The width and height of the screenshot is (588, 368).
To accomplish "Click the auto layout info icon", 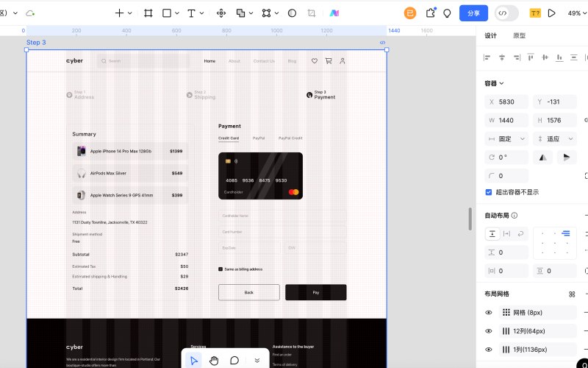I will (514, 216).
